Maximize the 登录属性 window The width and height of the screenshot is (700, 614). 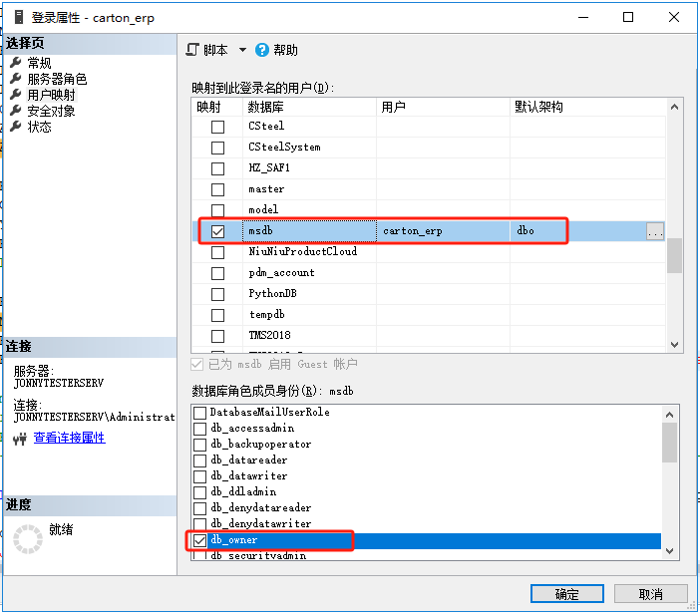click(628, 17)
